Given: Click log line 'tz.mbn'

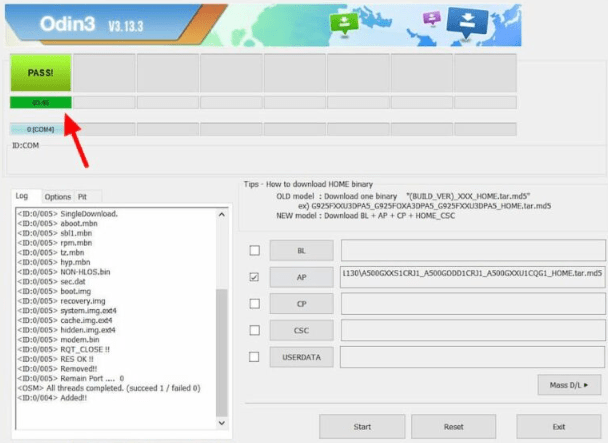Looking at the screenshot, I should 51,253.
